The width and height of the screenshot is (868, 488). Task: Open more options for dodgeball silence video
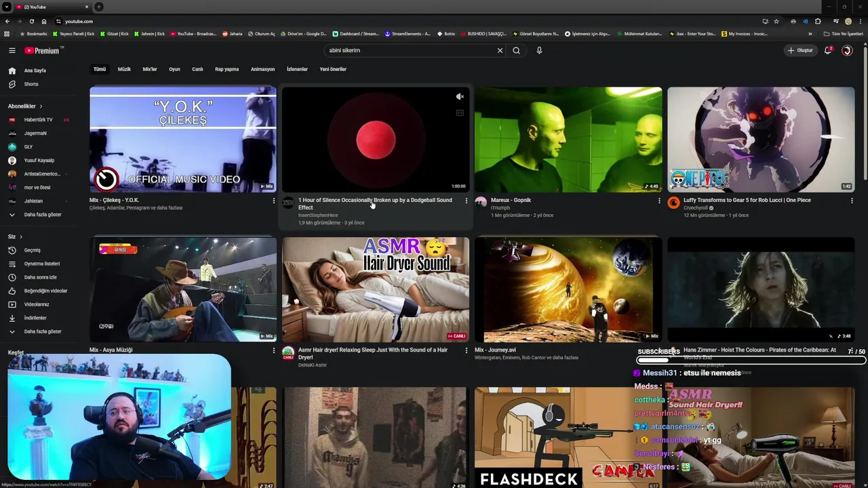[466, 201]
